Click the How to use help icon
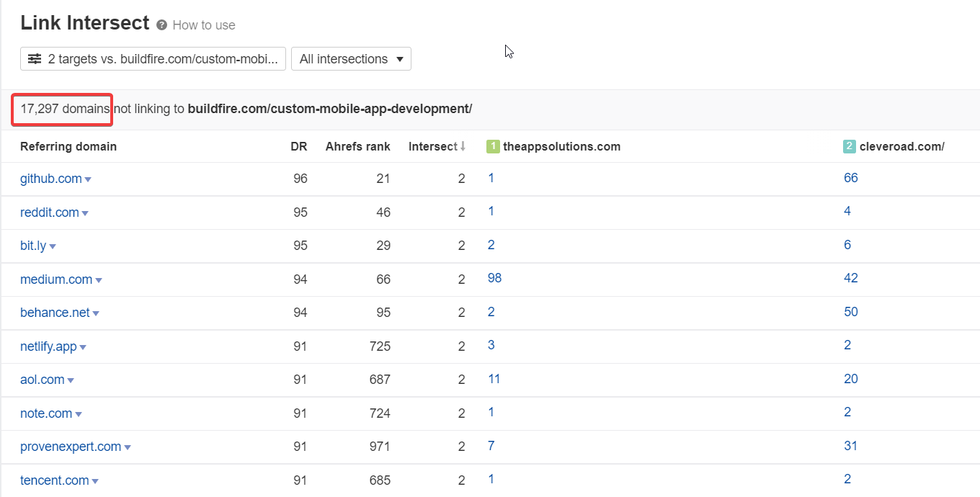Screen dimensions: 980x497 [161, 25]
